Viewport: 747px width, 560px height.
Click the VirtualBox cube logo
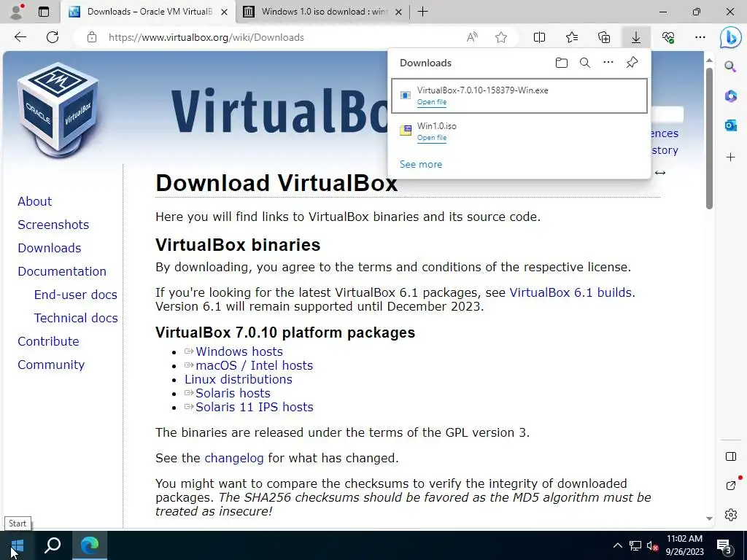click(x=58, y=110)
